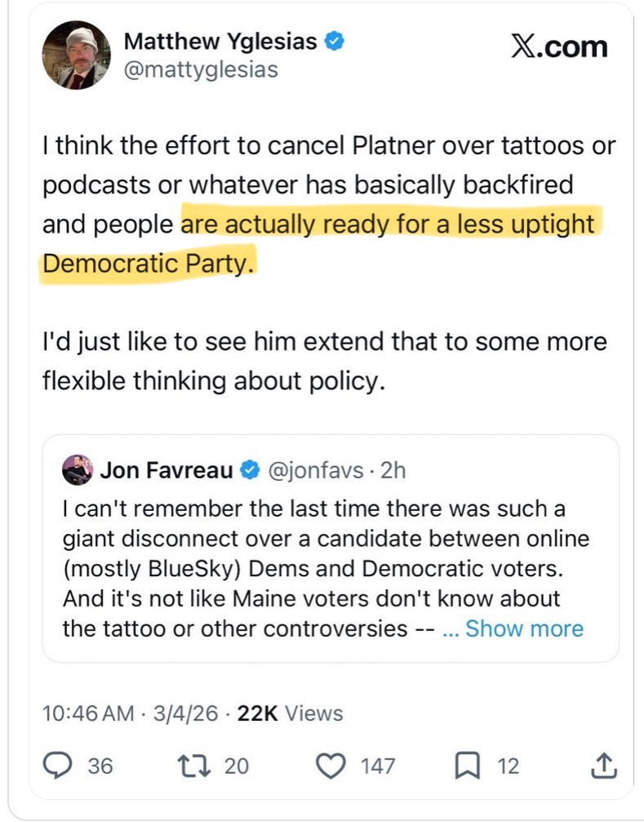The image size is (644, 822).
Task: Like the tweet with heart icon
Action: pos(330,766)
